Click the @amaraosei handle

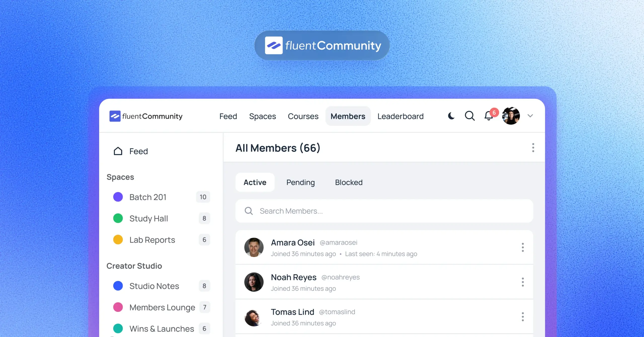(x=338, y=242)
